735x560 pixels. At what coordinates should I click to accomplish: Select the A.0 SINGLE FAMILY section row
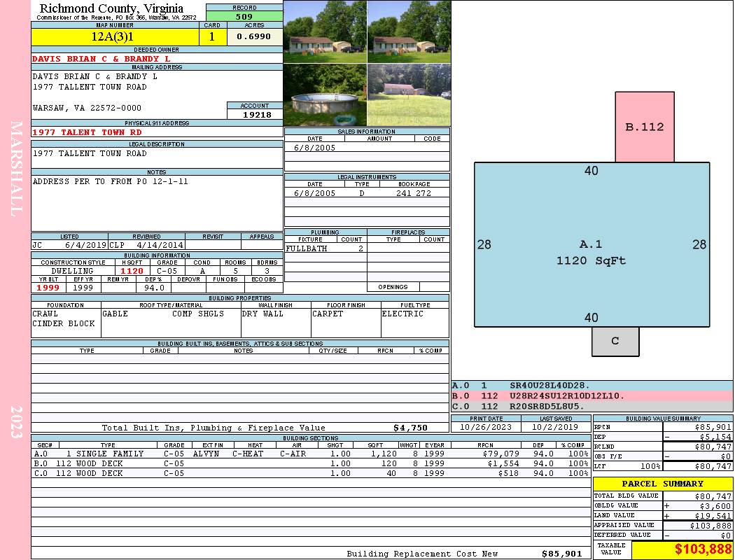[x=311, y=454]
